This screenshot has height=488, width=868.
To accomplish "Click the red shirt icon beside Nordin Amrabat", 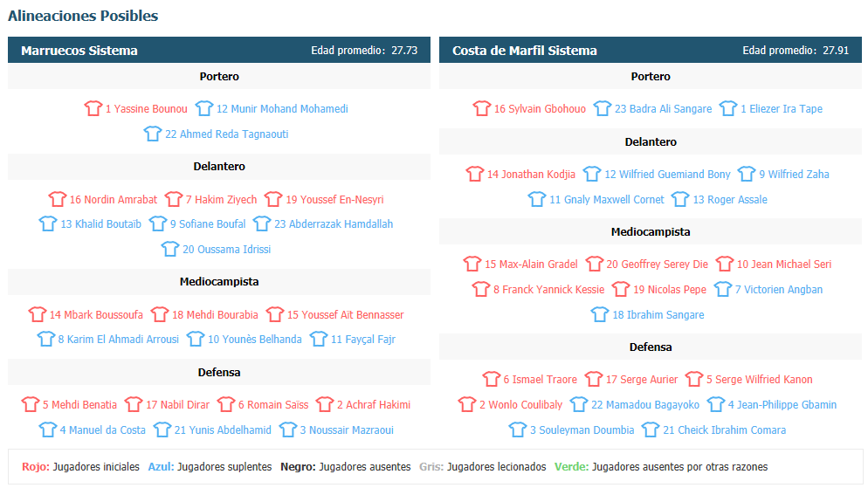I will tap(57, 199).
